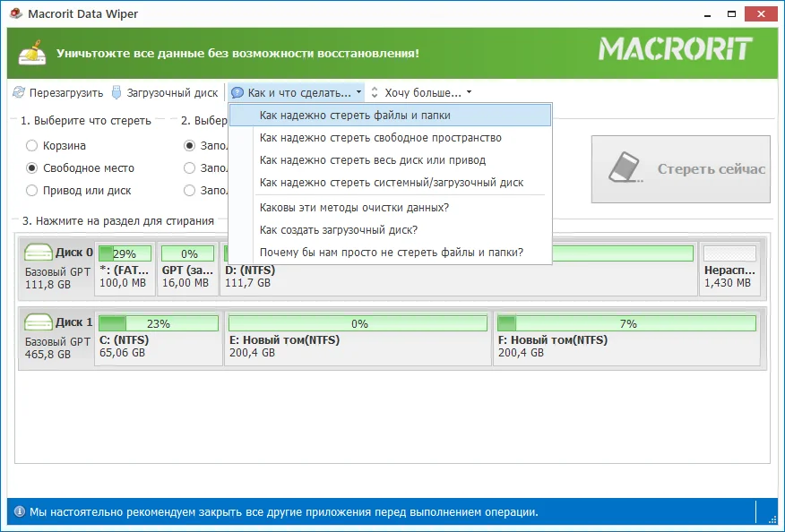Click the GPT (за... partition label
Image resolution: width=785 pixels, height=532 pixels.
(188, 270)
